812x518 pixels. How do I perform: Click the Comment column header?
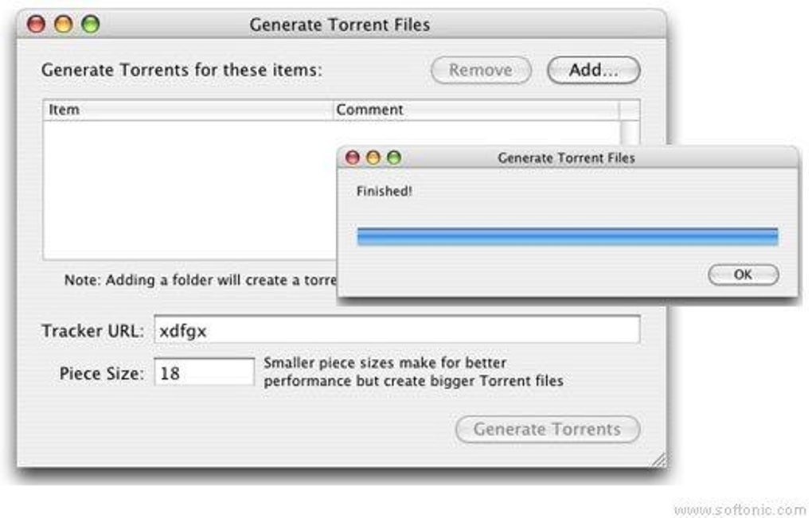pos(475,110)
